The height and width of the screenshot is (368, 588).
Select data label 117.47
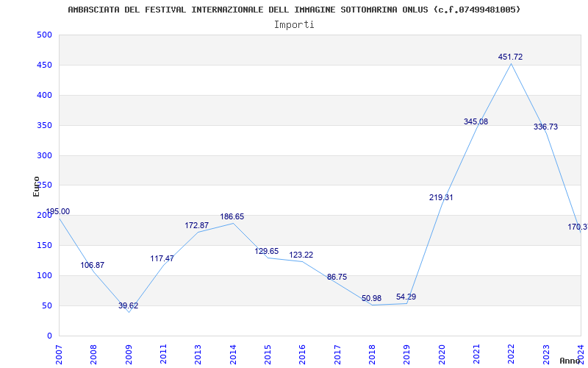click(x=162, y=258)
